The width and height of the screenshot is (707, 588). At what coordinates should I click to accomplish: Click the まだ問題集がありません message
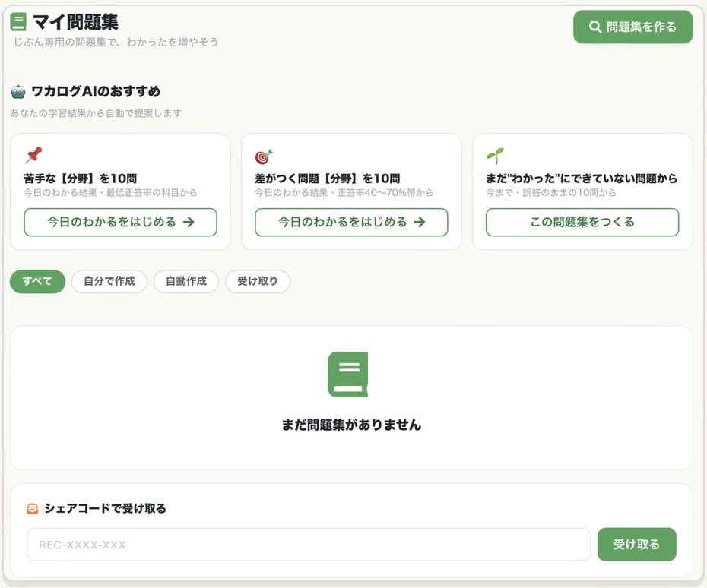pos(351,425)
